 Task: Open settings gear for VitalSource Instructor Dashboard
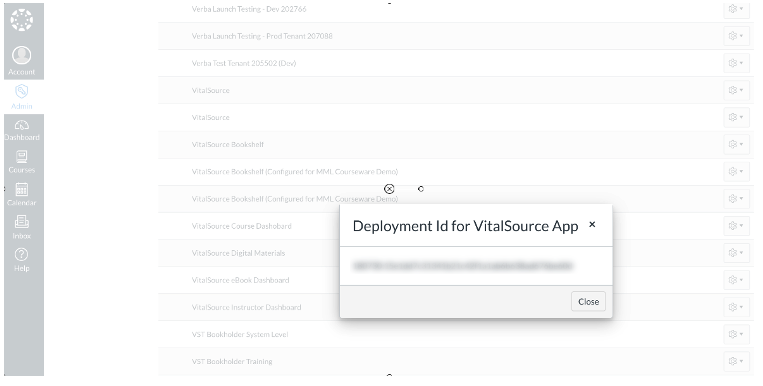coord(736,307)
